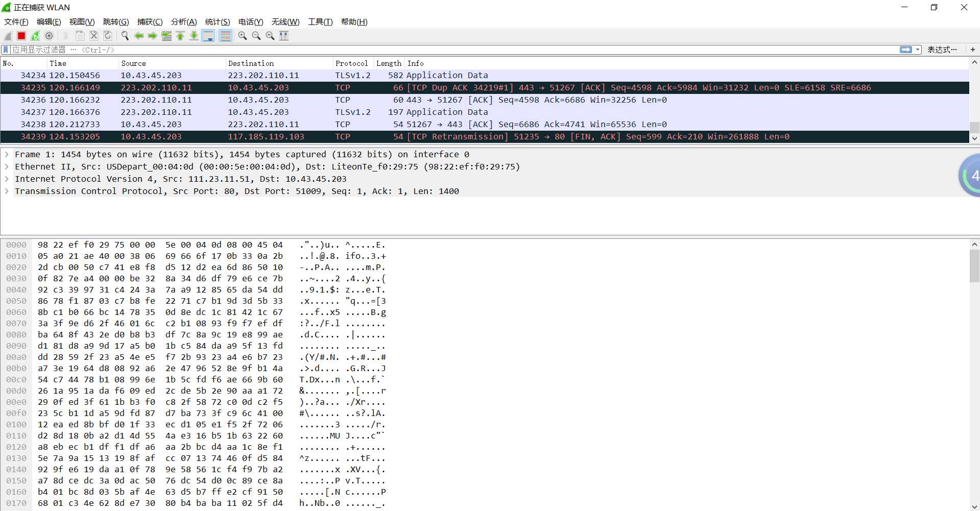The width and height of the screenshot is (980, 511).
Task: Open go to specified packet
Action: point(166,36)
